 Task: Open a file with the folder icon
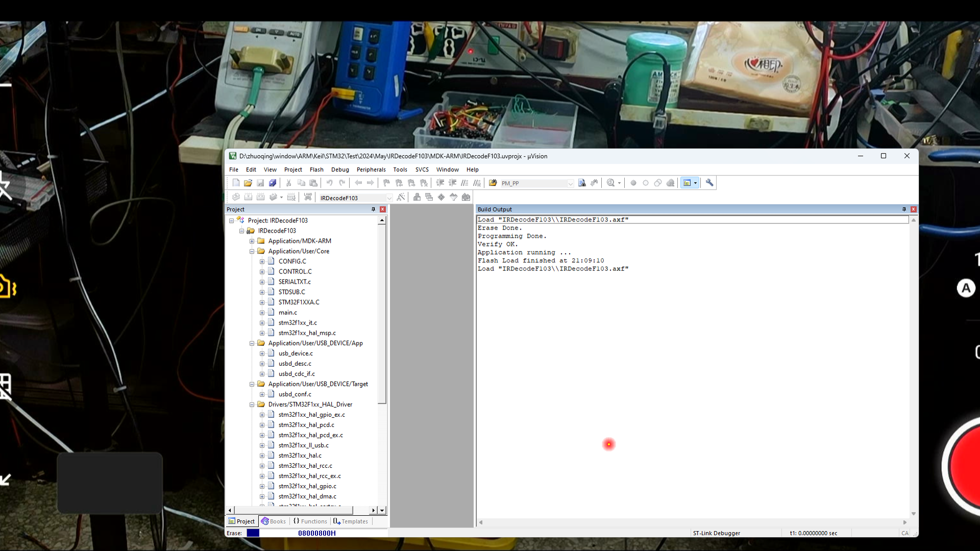(248, 183)
